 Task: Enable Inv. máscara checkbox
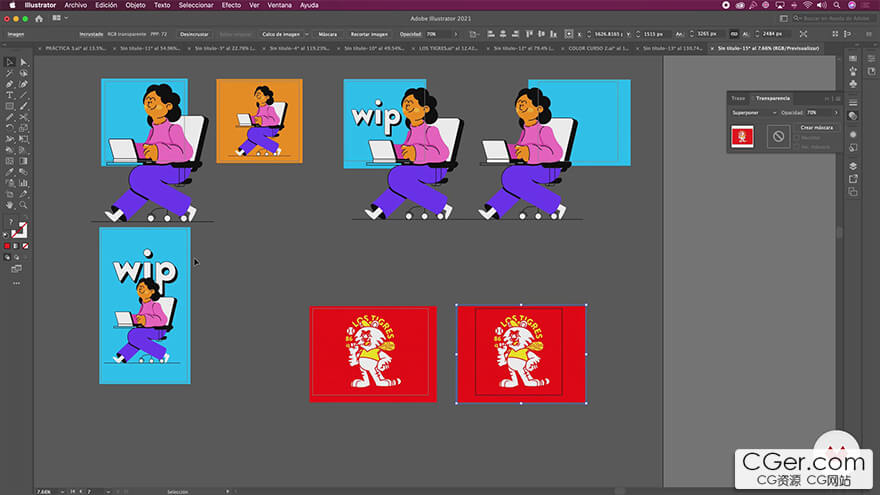pyautogui.click(x=797, y=146)
